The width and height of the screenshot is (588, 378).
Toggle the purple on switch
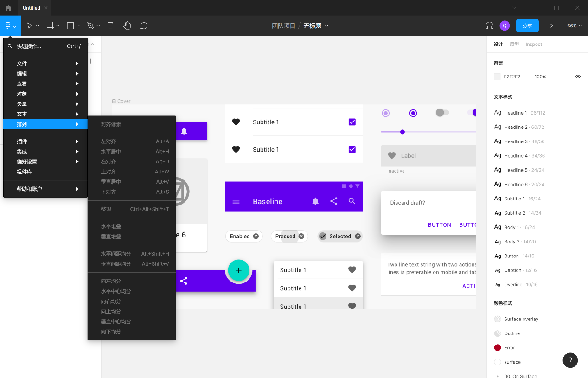[x=473, y=113]
